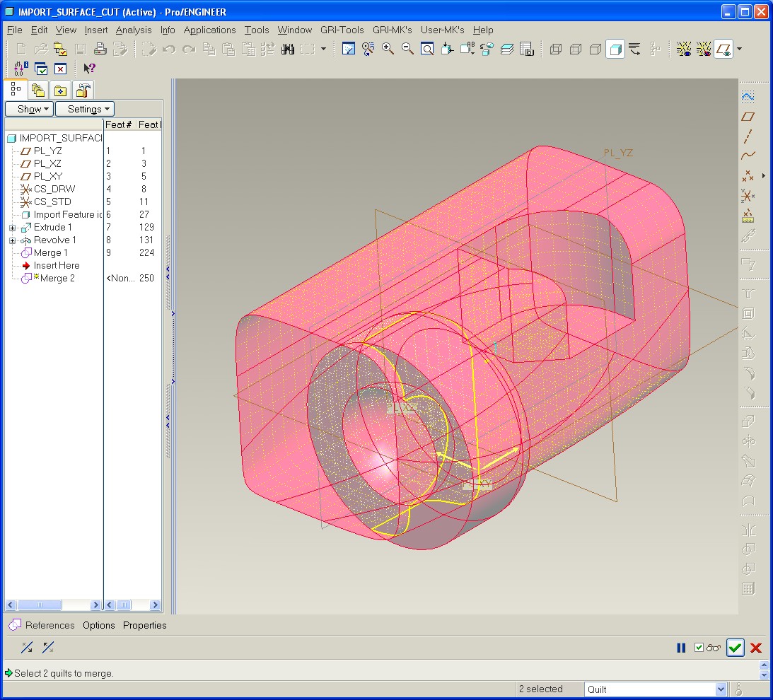This screenshot has width=773, height=700.
Task: Expand the Extrude 1 feature node
Action: click(12, 228)
